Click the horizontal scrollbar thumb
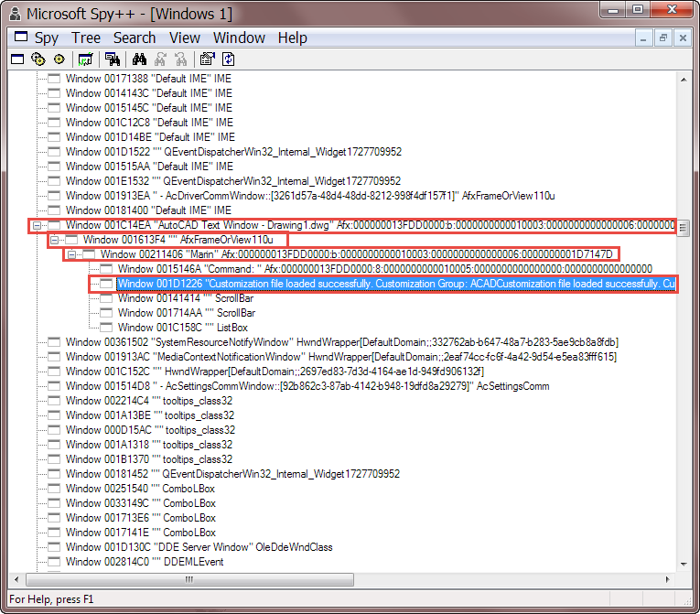Viewport: 700px width, 614px height. click(x=189, y=579)
